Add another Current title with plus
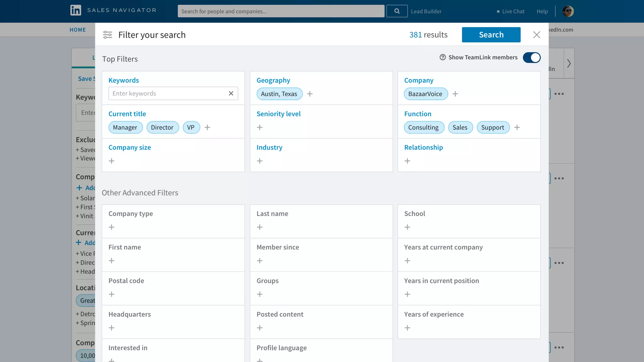 pos(207,127)
